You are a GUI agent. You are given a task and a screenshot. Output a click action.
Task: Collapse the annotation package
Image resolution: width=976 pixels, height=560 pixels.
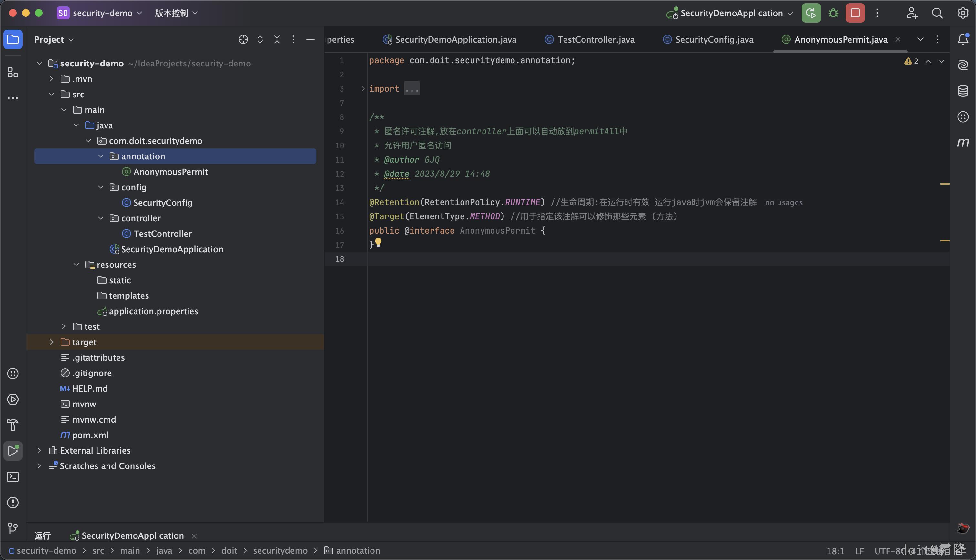point(101,156)
